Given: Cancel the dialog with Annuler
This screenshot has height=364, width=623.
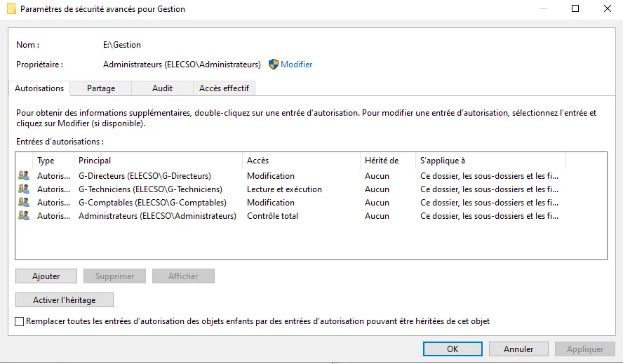Looking at the screenshot, I should [x=518, y=349].
